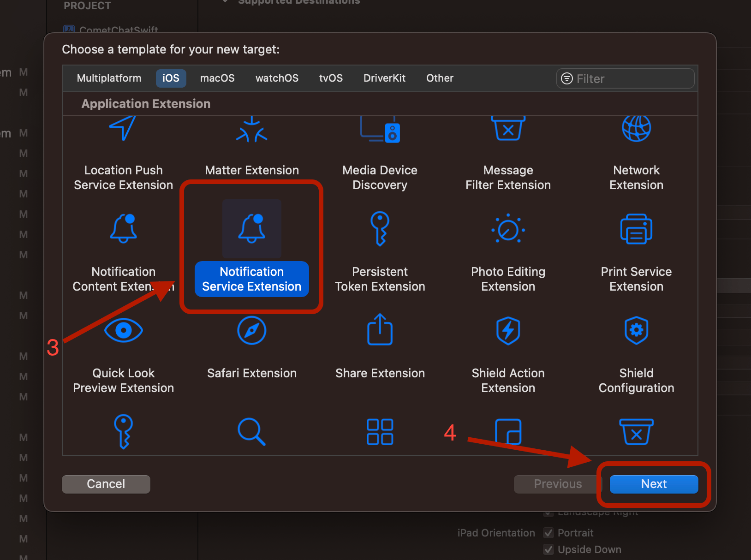Screen dimensions: 751x560
Task: Pick the Shield Action Extension icon
Action: point(508,330)
